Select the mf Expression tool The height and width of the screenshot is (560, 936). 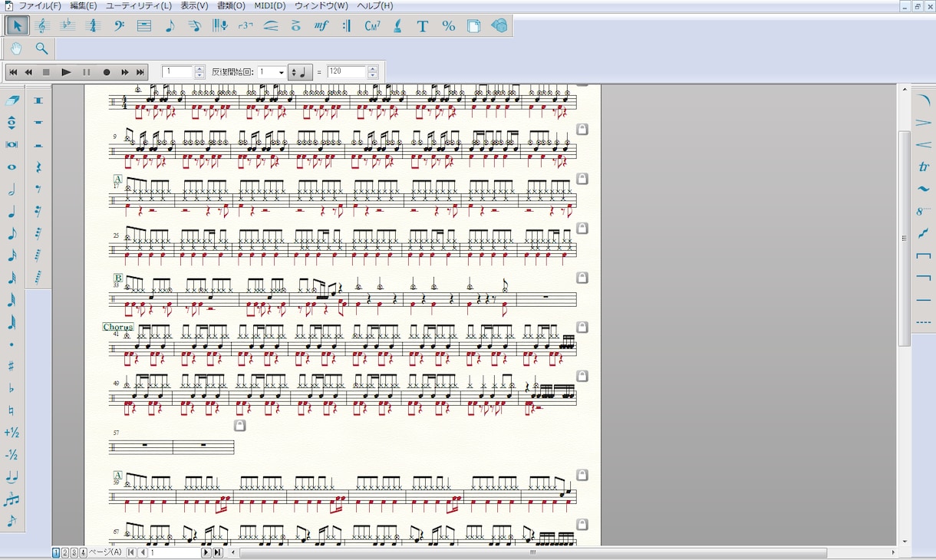pyautogui.click(x=321, y=25)
